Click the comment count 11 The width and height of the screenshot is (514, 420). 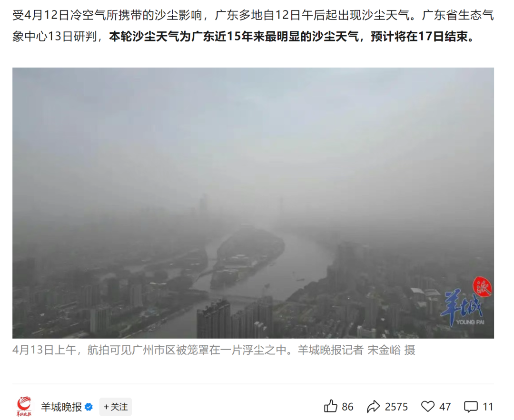click(x=488, y=407)
